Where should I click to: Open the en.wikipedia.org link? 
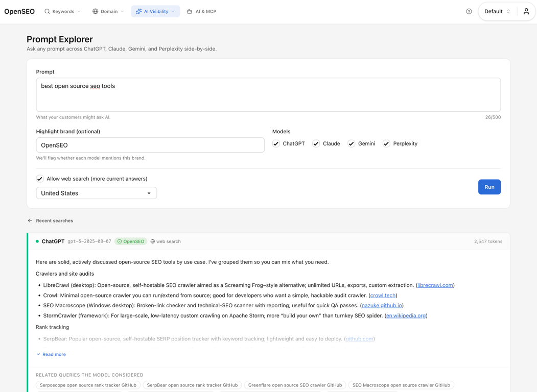tap(406, 315)
